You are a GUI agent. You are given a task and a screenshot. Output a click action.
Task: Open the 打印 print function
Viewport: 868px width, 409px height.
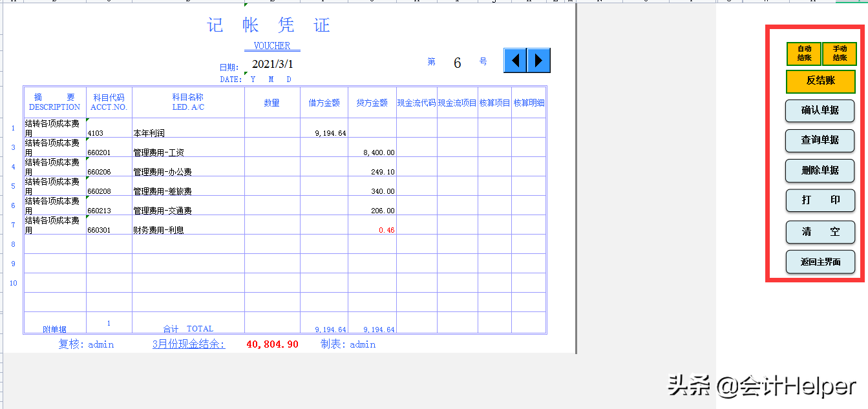coord(820,201)
